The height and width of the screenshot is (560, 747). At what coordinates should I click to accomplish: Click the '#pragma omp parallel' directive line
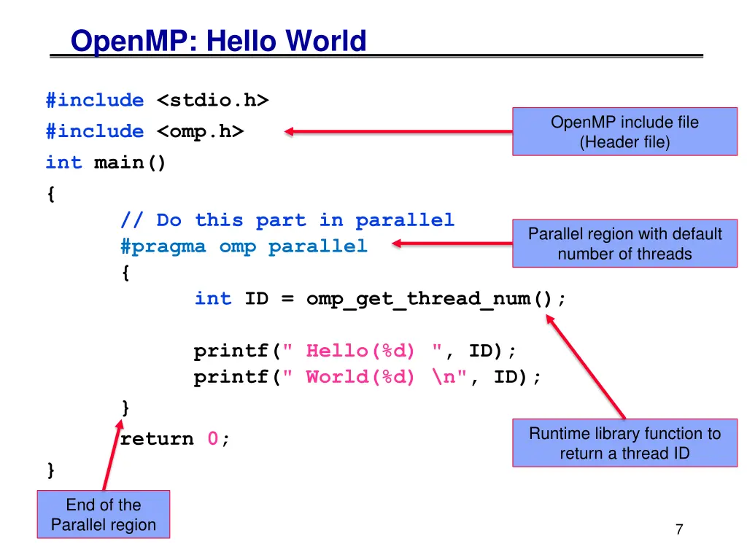[244, 246]
